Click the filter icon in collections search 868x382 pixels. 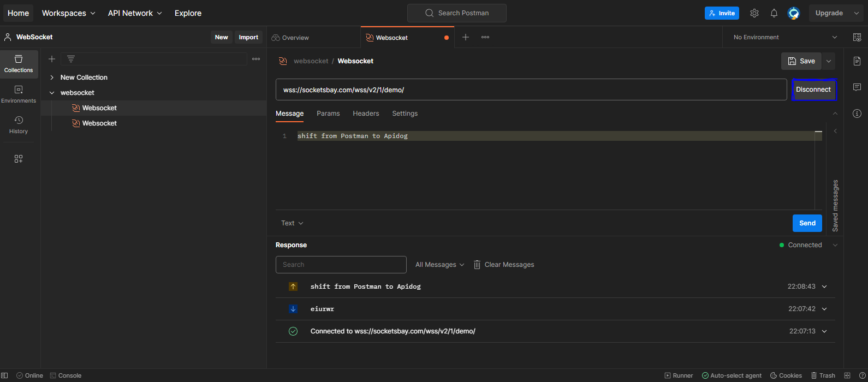71,59
